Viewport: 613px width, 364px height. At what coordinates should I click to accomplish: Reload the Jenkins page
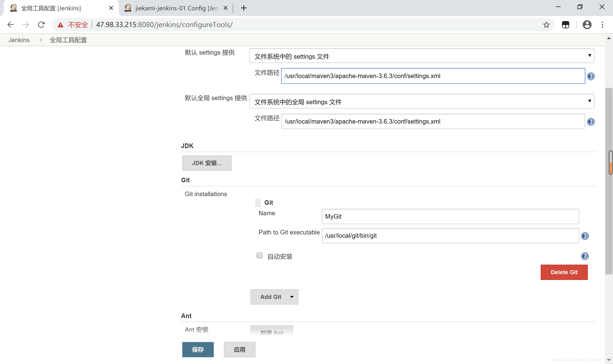[x=41, y=24]
